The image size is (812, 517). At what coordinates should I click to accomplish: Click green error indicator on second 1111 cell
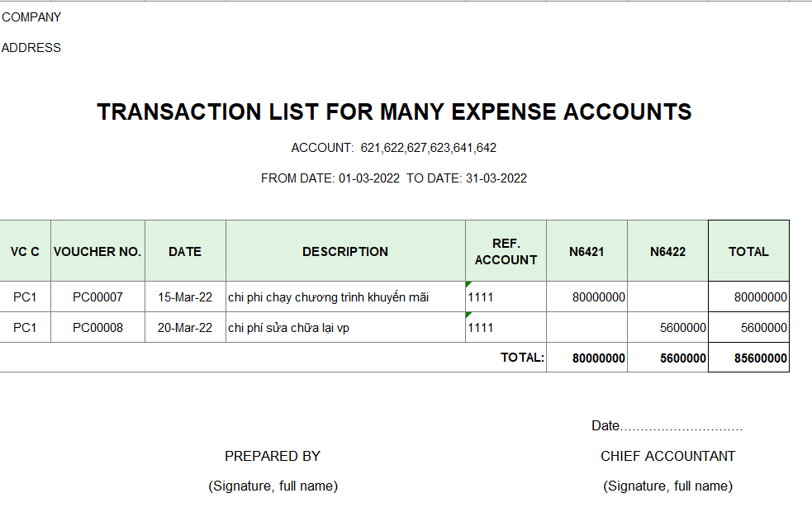pyautogui.click(x=468, y=315)
